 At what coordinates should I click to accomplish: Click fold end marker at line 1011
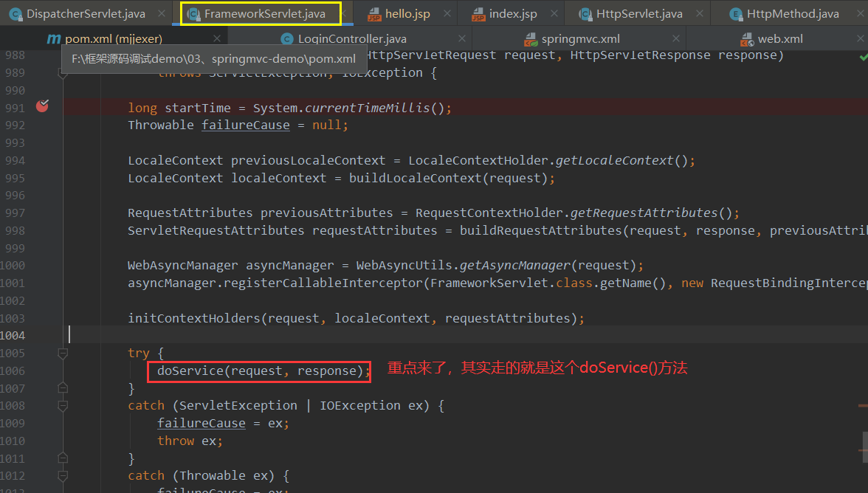[63, 458]
